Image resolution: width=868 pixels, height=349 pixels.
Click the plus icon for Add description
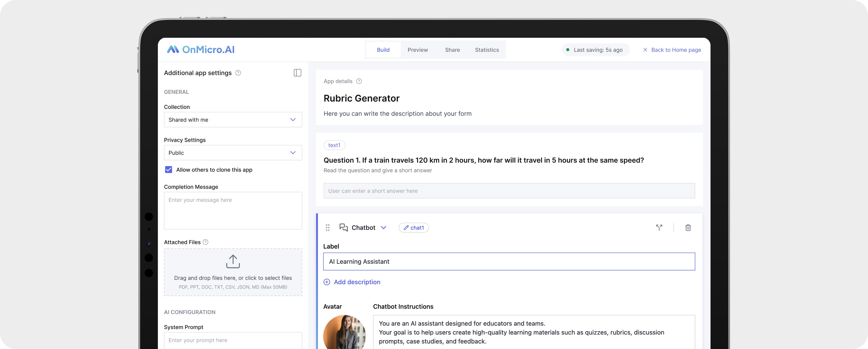pos(326,282)
